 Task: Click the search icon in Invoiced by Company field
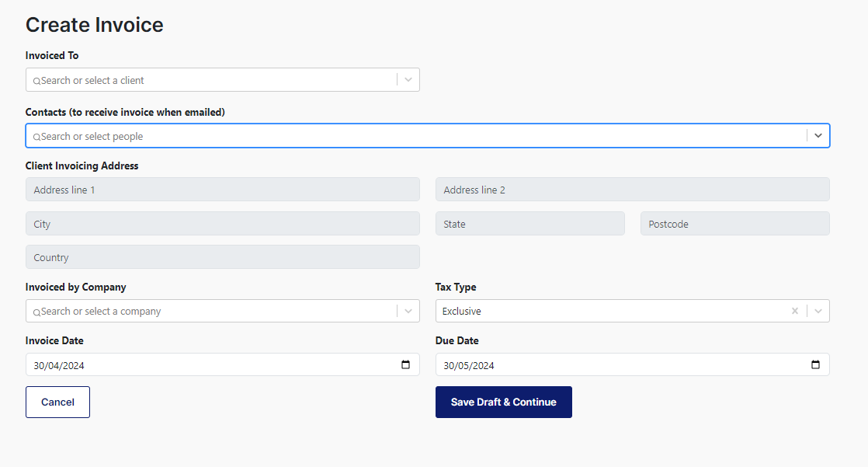point(36,311)
